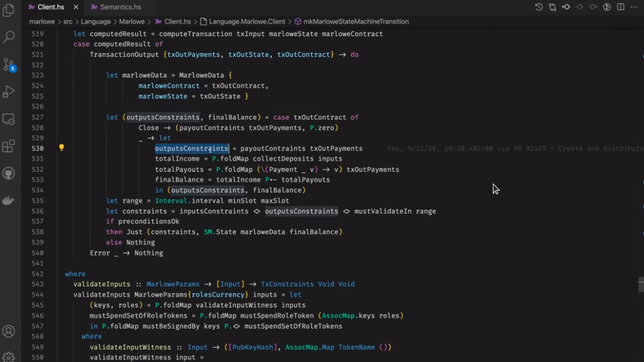
Task: Open Source Control with 5 pending changes
Action: click(x=9, y=64)
